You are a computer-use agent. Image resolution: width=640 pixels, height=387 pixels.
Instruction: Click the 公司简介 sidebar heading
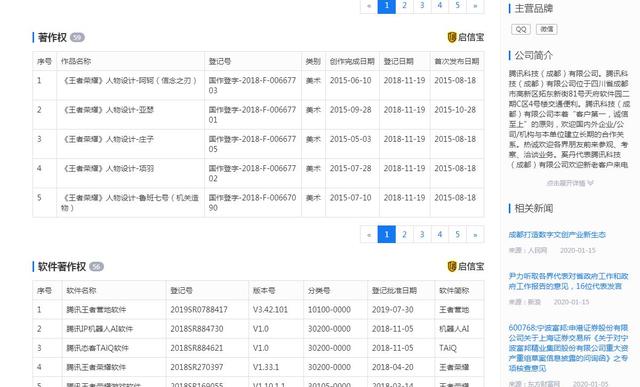[x=533, y=56]
